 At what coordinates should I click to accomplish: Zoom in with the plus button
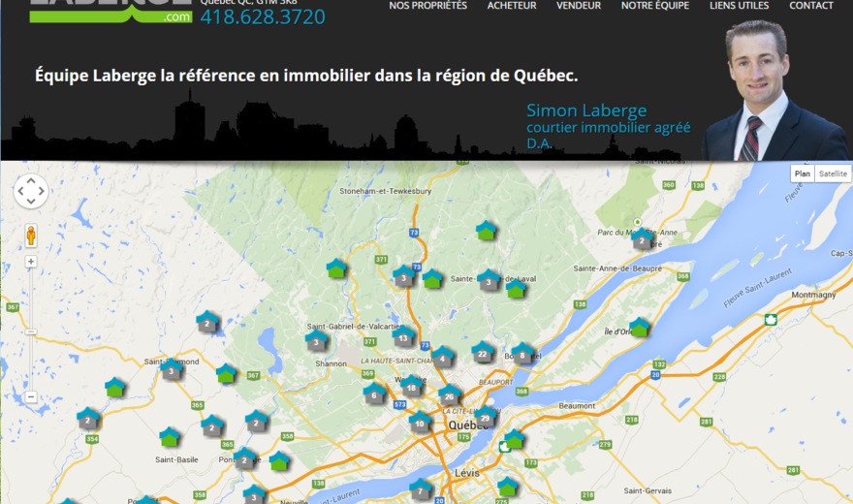point(31,262)
